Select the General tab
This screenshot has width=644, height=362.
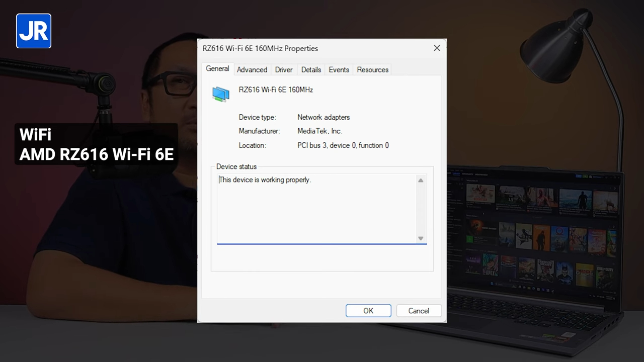(217, 69)
